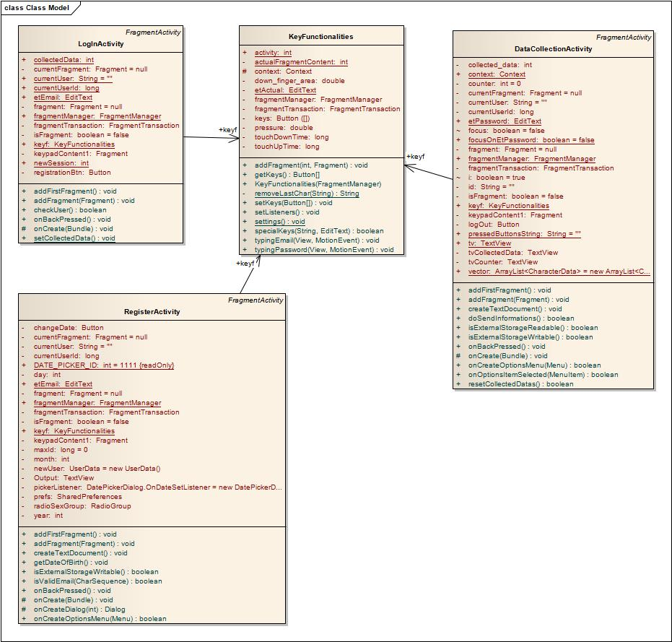The height and width of the screenshot is (642, 672).
Task: Select the DataCollectionActivity class title
Action: point(554,49)
